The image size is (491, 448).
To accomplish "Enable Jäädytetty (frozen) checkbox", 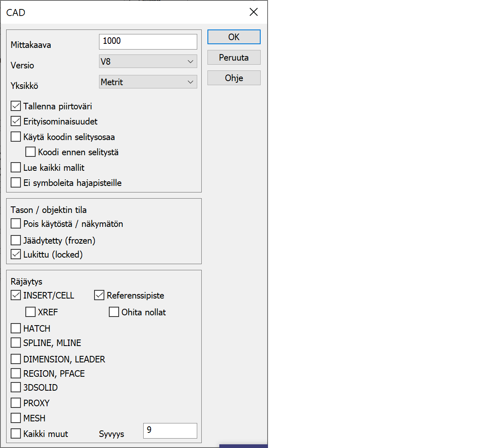I will coord(16,240).
